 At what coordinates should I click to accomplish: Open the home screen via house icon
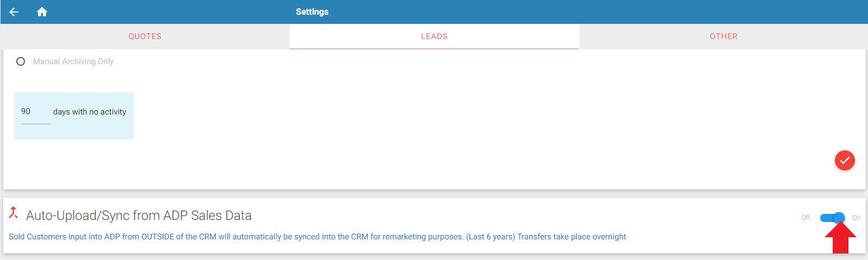42,12
